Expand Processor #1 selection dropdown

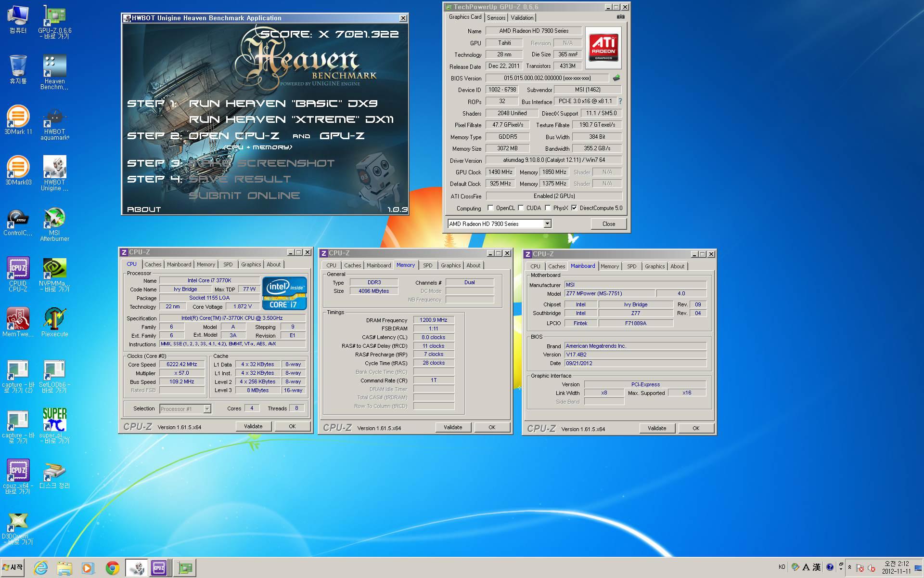207,408
